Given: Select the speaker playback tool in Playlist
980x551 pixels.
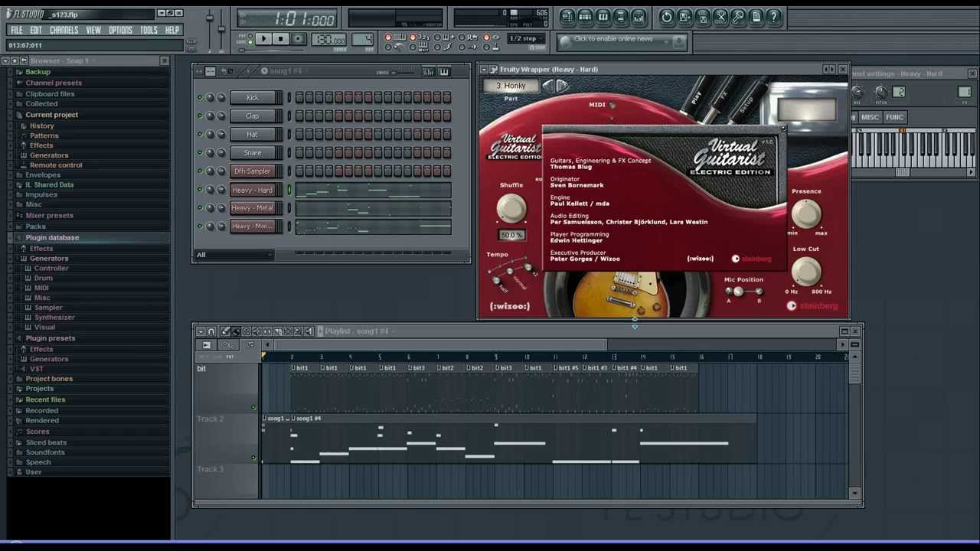Looking at the screenshot, I should 309,331.
